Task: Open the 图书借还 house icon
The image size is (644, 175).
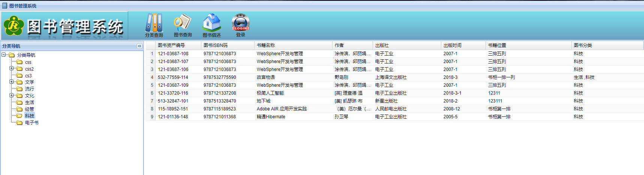Action: pos(212,23)
